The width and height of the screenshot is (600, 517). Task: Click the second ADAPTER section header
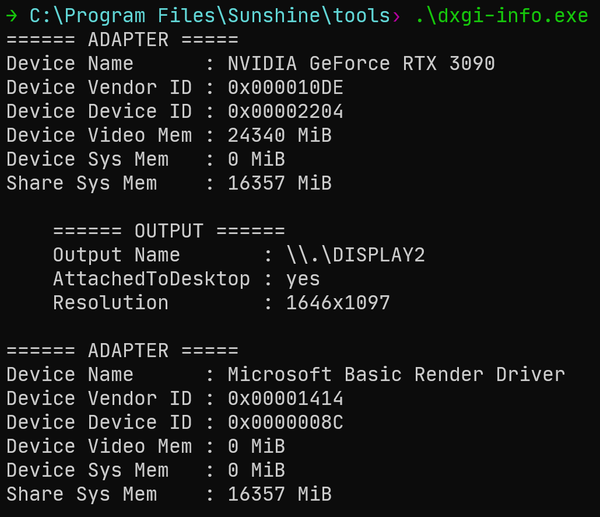[122, 351]
